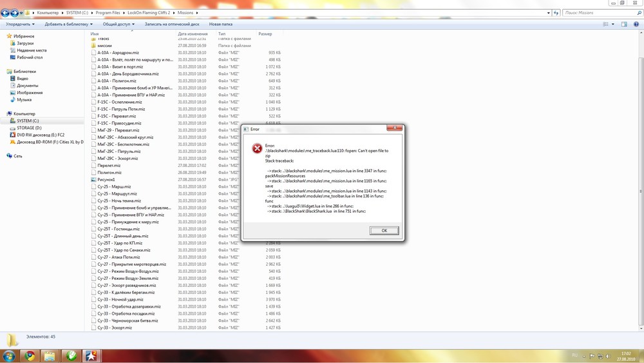Open Недавние места in sidebar
The image size is (644, 363).
coord(32,50)
